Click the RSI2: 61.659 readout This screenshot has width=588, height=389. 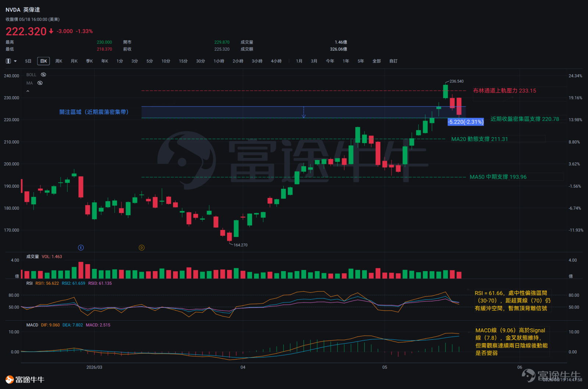tap(73, 284)
